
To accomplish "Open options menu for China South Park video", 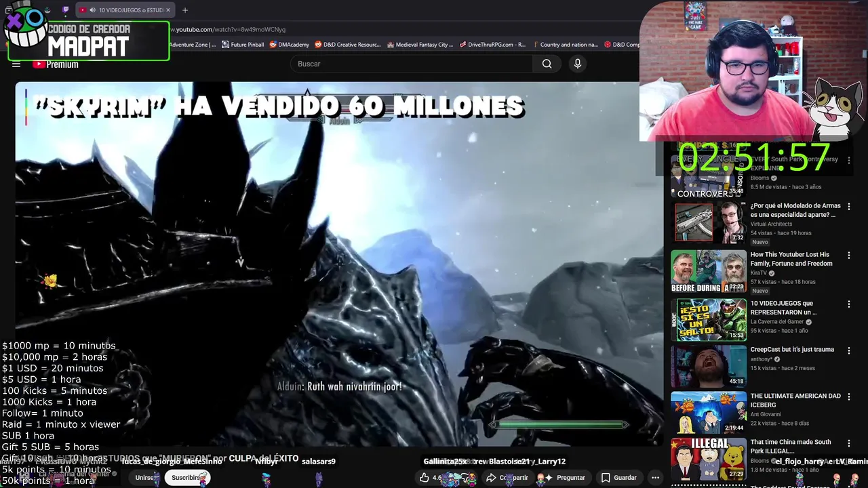I will [x=848, y=443].
